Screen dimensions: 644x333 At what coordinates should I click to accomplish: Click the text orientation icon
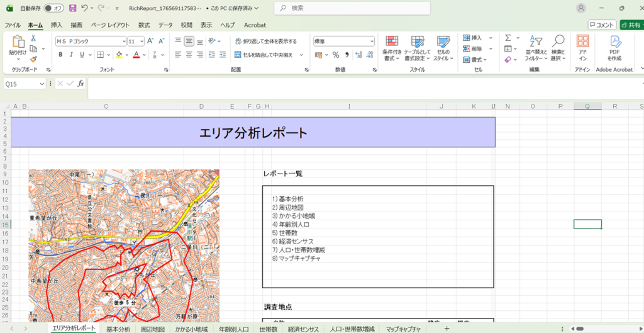[212, 41]
